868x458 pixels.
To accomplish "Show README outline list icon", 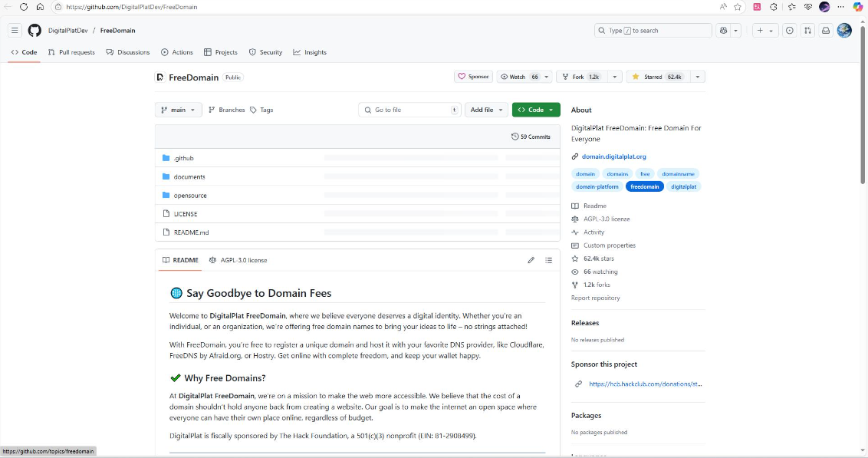I will 548,260.
